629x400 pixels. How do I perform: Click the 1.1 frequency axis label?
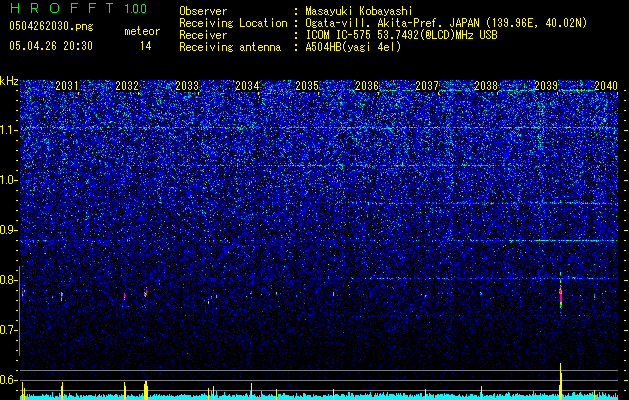point(9,130)
